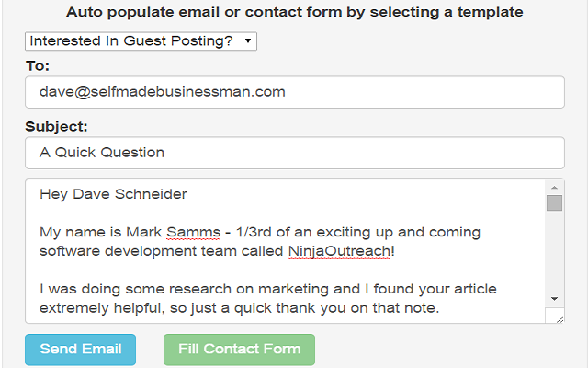Viewport: 588px width, 368px height.
Task: Click the message body scrollbar thumb
Action: (x=554, y=203)
